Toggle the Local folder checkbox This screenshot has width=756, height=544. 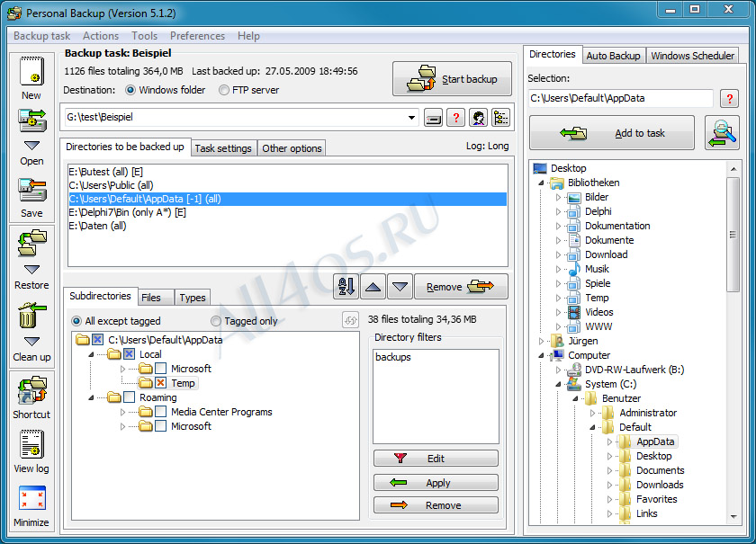[129, 354]
